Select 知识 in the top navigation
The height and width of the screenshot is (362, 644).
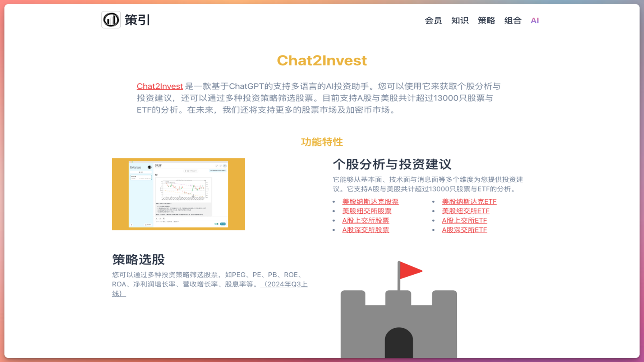tap(460, 20)
